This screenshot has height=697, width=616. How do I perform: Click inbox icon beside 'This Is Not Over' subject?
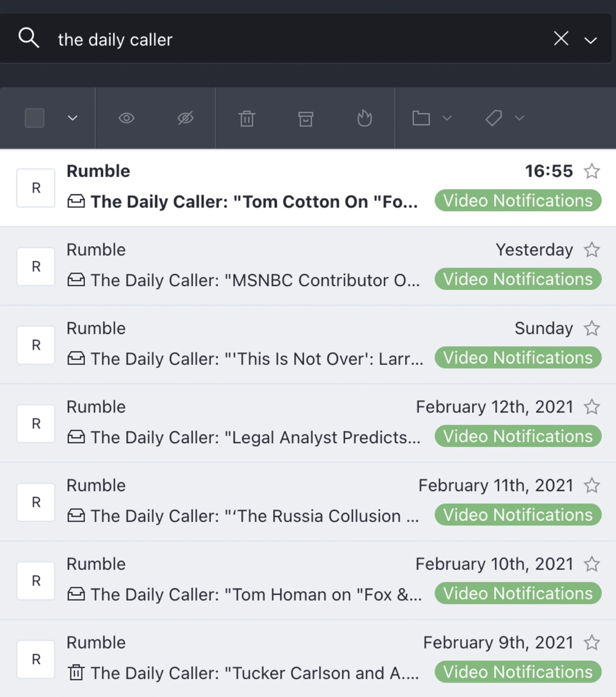point(76,358)
